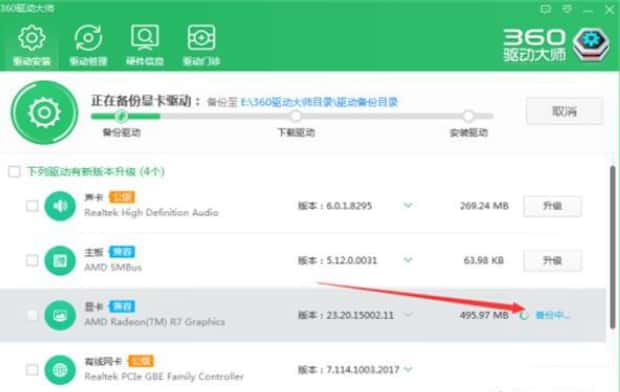Click the 有线网卡 network globe device icon
620x392 pixels.
tap(60, 370)
